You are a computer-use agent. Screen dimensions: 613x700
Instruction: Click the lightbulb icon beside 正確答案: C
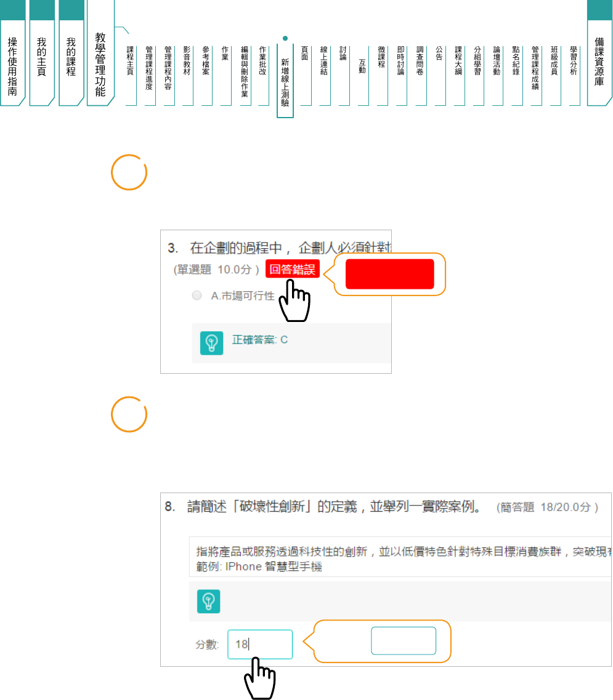click(212, 344)
